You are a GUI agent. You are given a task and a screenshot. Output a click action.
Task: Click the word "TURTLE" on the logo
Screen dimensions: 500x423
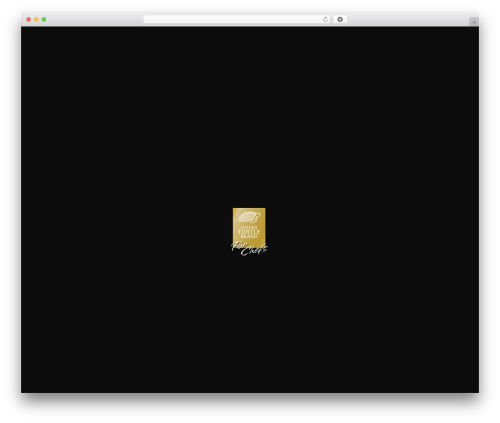coord(249,232)
